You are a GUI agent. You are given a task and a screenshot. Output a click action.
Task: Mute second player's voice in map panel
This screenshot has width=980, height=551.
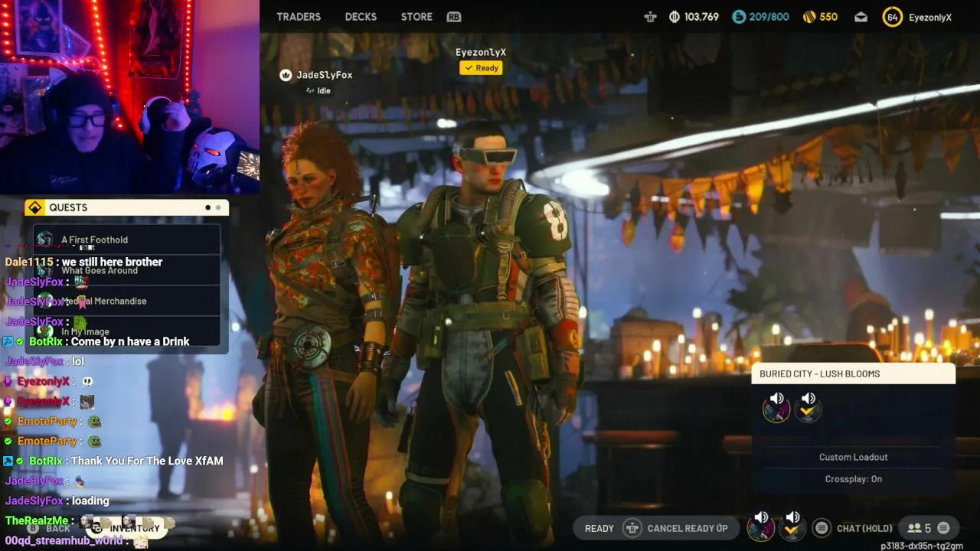pos(808,398)
